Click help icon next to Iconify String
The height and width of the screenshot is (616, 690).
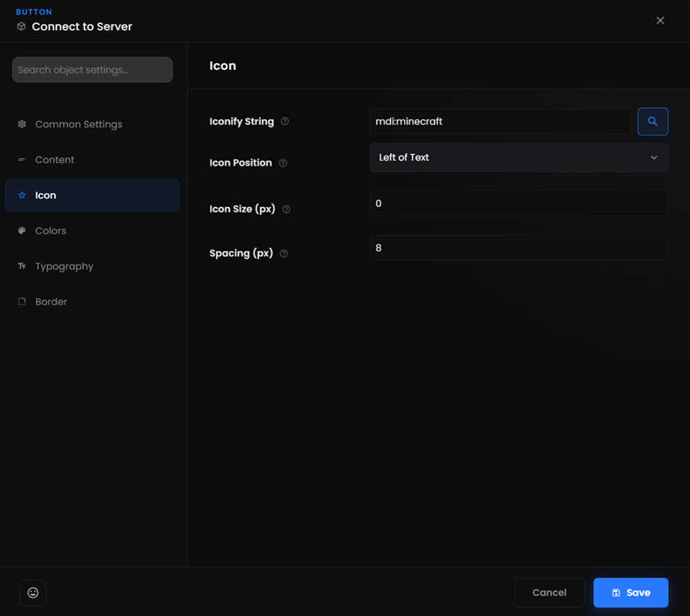click(285, 121)
